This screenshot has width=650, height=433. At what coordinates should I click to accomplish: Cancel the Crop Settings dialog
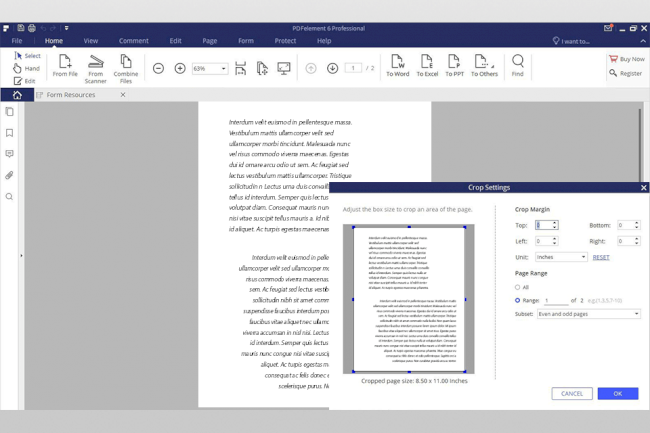572,394
